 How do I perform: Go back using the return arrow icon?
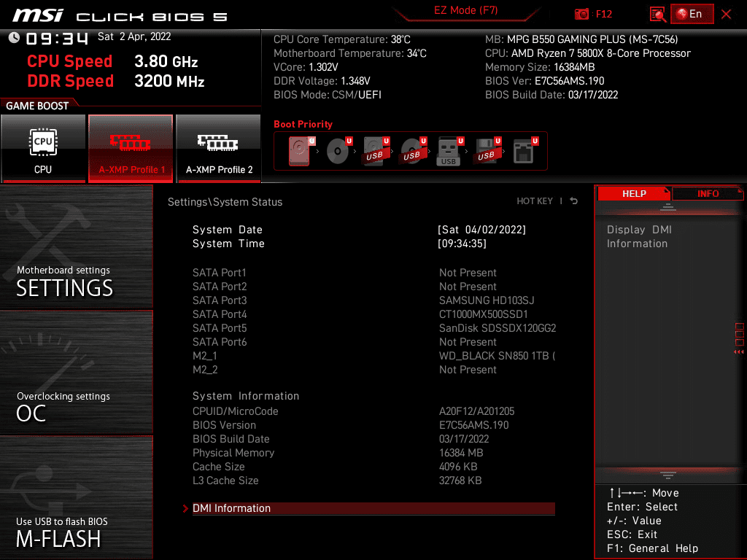(574, 201)
